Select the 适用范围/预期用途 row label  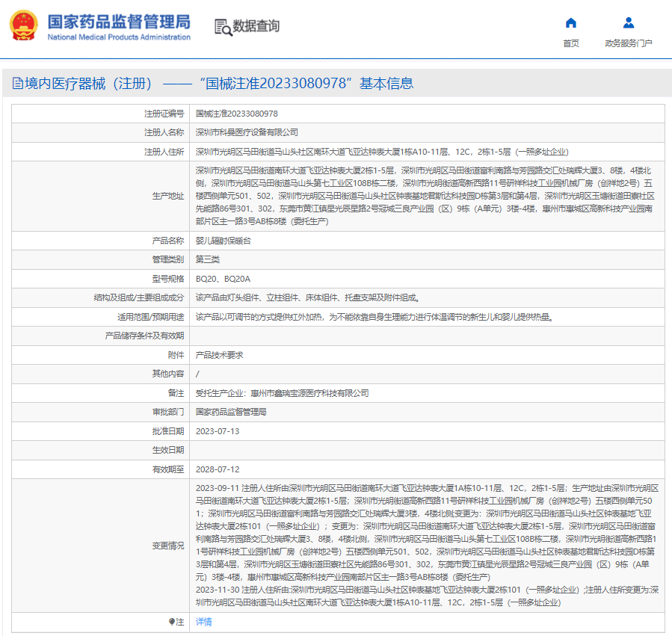pos(151,317)
